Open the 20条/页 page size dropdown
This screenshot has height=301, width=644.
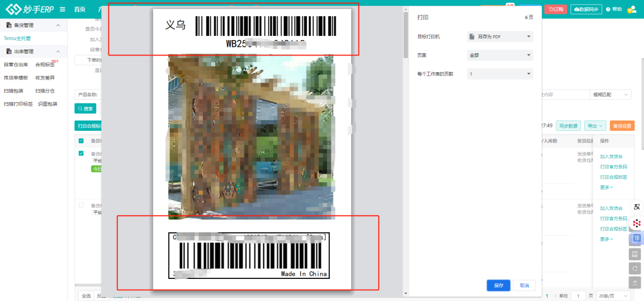(x=613, y=296)
